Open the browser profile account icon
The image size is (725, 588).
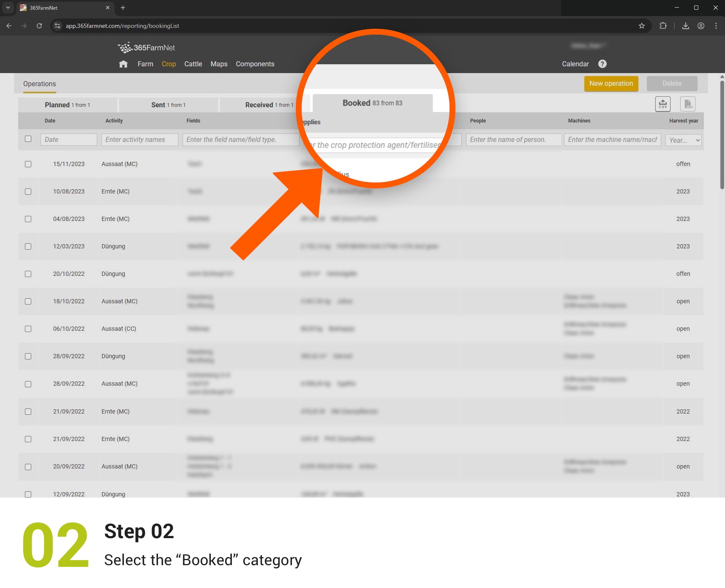click(700, 26)
